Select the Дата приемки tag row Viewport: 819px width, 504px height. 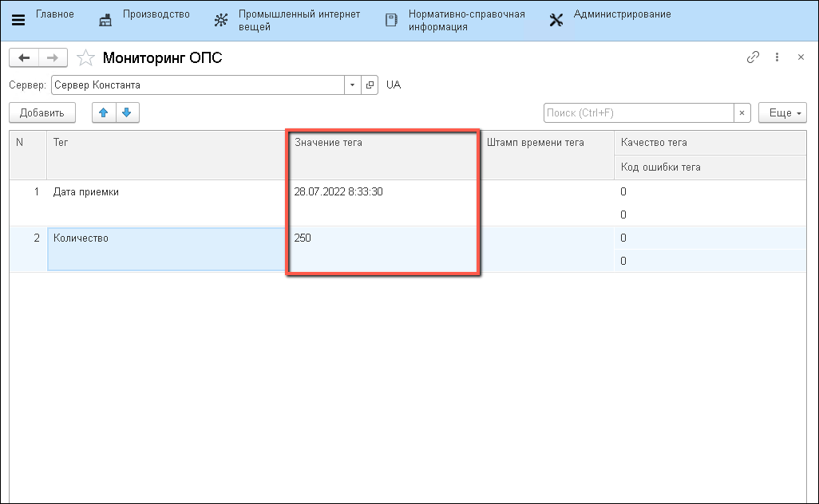click(86, 192)
